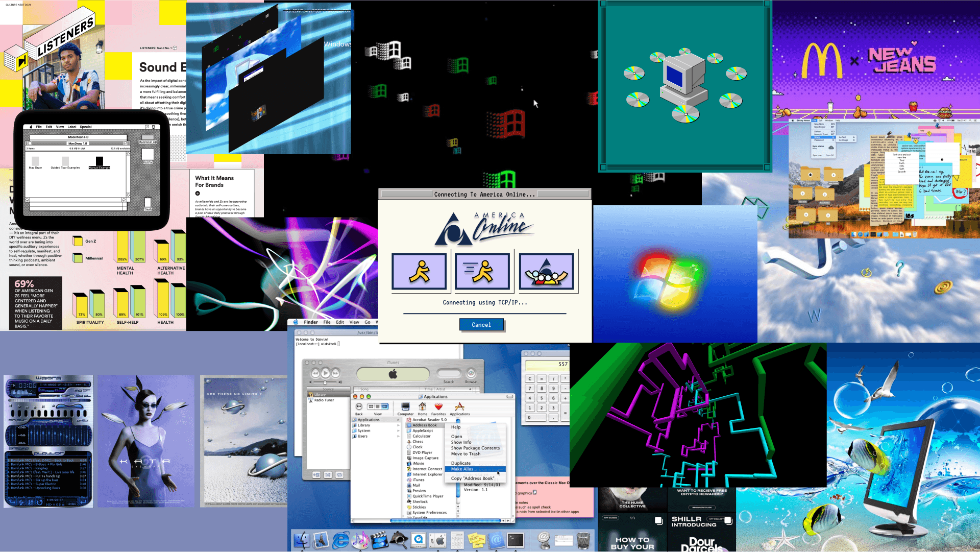Image resolution: width=980 pixels, height=552 pixels.
Task: Adjust the iTunes volume slider
Action: pyautogui.click(x=325, y=382)
